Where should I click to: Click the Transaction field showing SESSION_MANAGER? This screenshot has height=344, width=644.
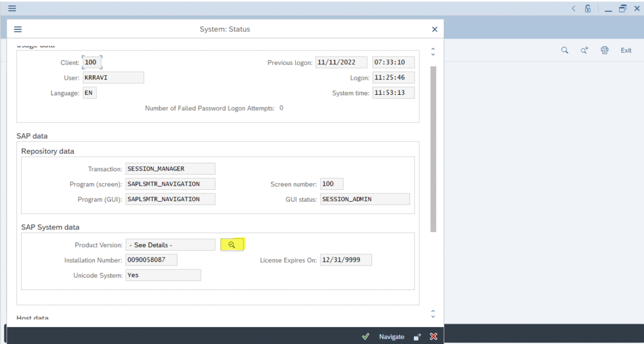[x=170, y=168]
